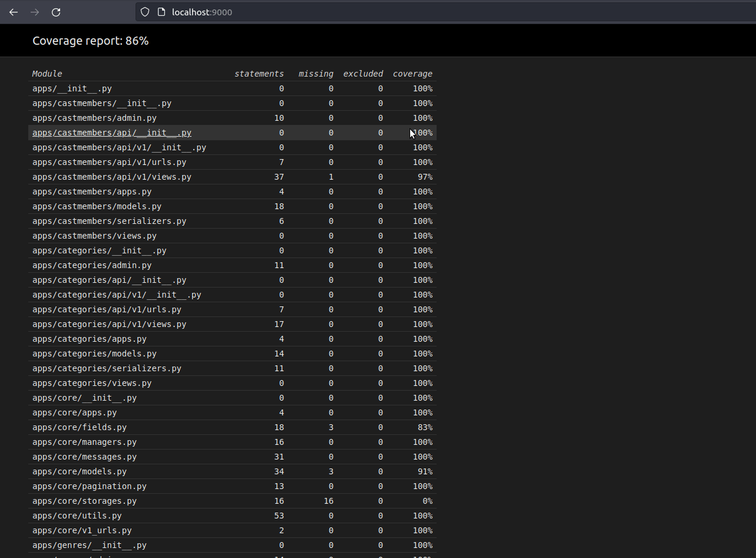This screenshot has width=756, height=558.
Task: Open apps/castmembers/api/v1/views.py module link
Action: (112, 177)
